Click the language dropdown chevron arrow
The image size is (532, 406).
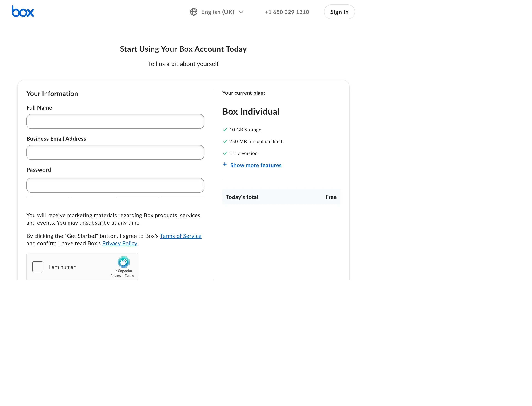coord(241,12)
